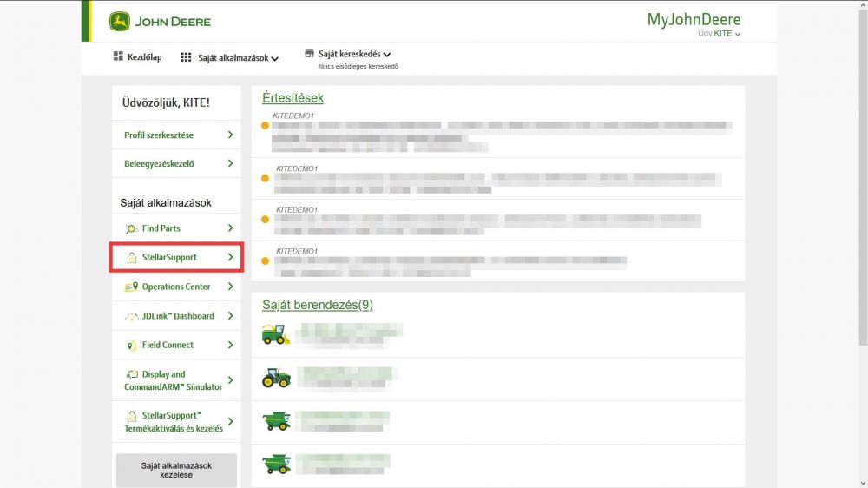Click the chevron next to JDLink Dashboard
This screenshot has width=868, height=488.
[230, 316]
